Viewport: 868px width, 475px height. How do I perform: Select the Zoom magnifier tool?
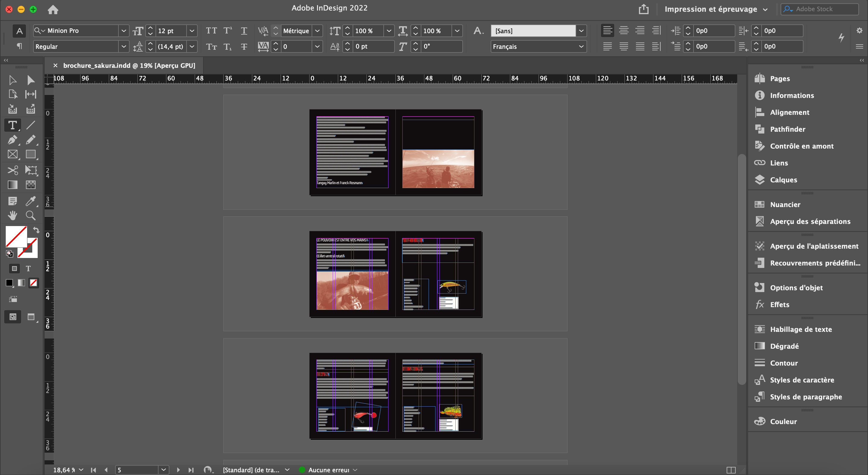(x=30, y=215)
